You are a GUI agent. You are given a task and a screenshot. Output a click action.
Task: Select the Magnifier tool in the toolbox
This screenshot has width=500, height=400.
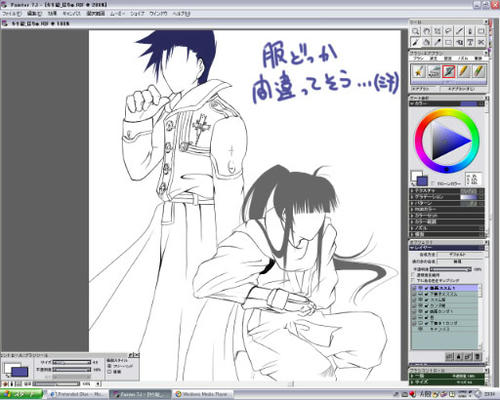(415, 31)
